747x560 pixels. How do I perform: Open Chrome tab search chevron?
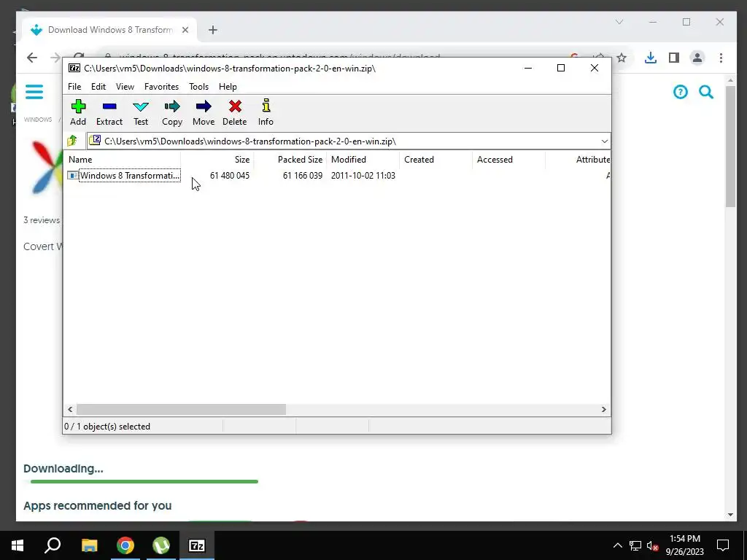(619, 22)
